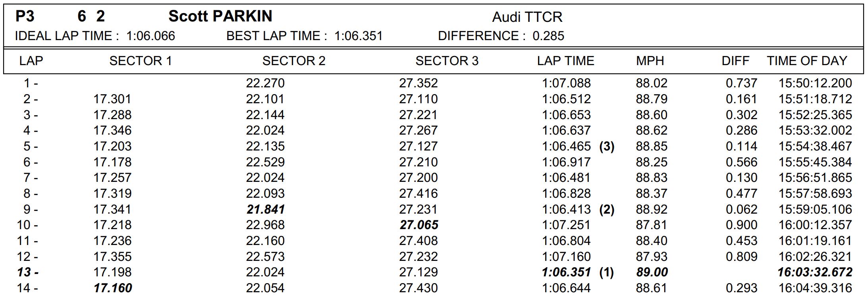Click the LAP column header
The height and width of the screenshot is (299, 868).
(x=31, y=61)
